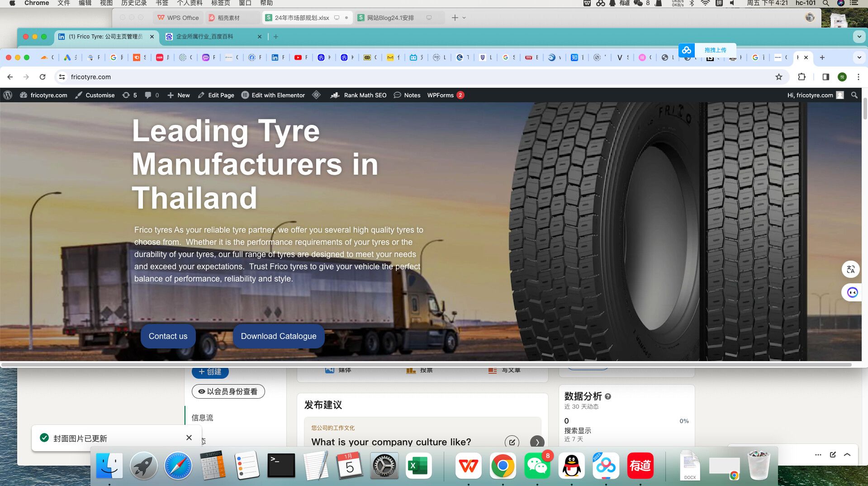The image size is (868, 486).
Task: Open WPForms menu with 2 notifications
Action: [446, 95]
